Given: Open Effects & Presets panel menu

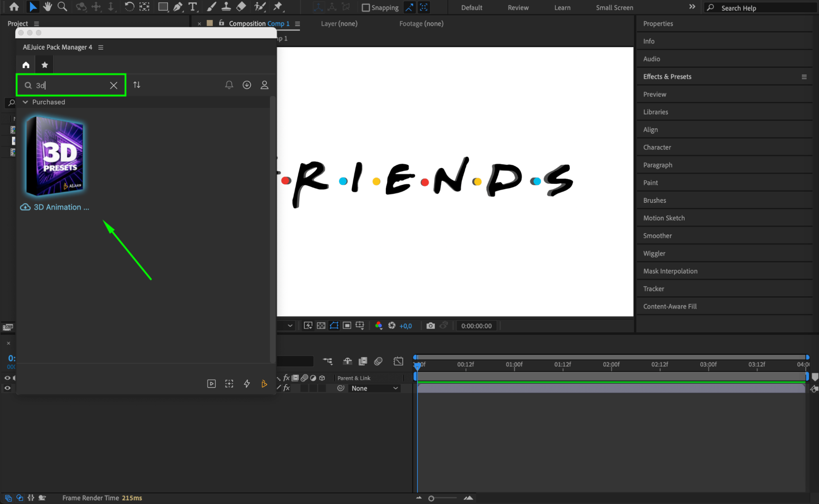Looking at the screenshot, I should pos(804,77).
